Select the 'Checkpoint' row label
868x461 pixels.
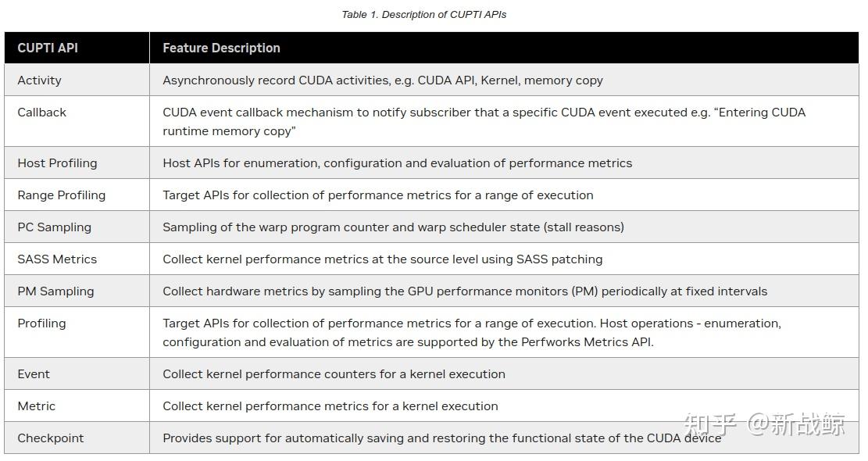coord(51,438)
